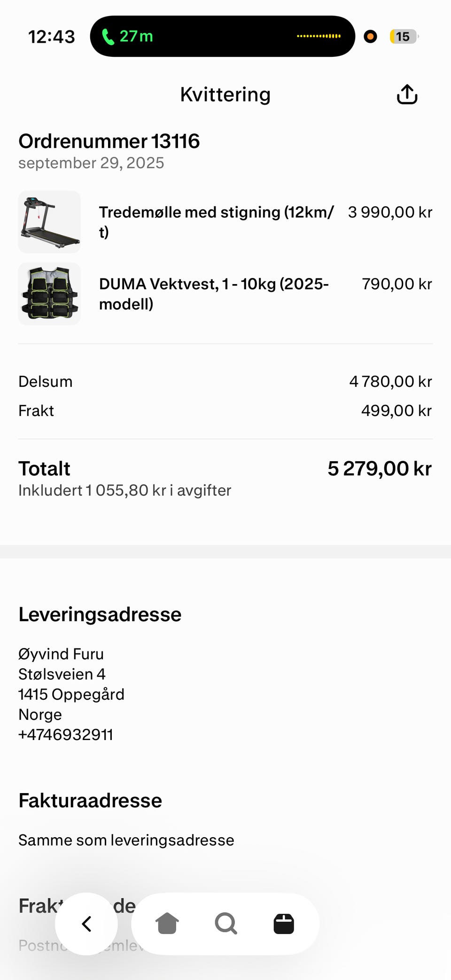The width and height of the screenshot is (451, 980).
Task: Select Tredemølle med stigning item title
Action: (216, 222)
